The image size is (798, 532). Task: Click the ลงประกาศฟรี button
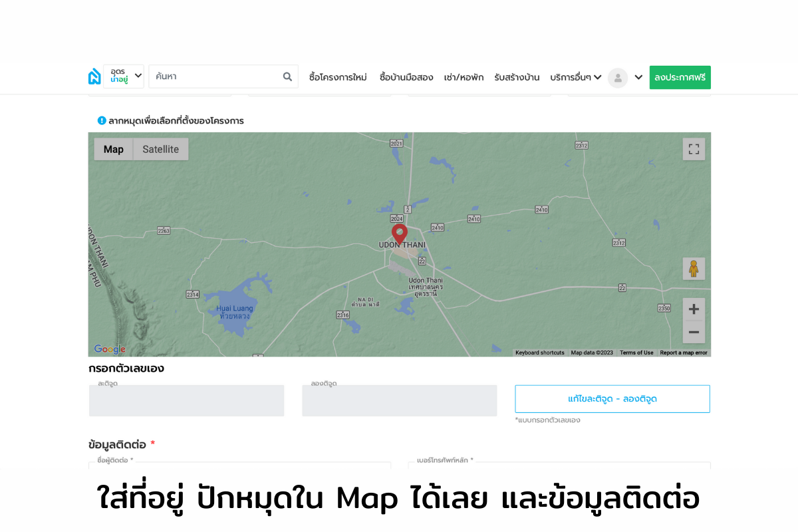[x=680, y=77]
